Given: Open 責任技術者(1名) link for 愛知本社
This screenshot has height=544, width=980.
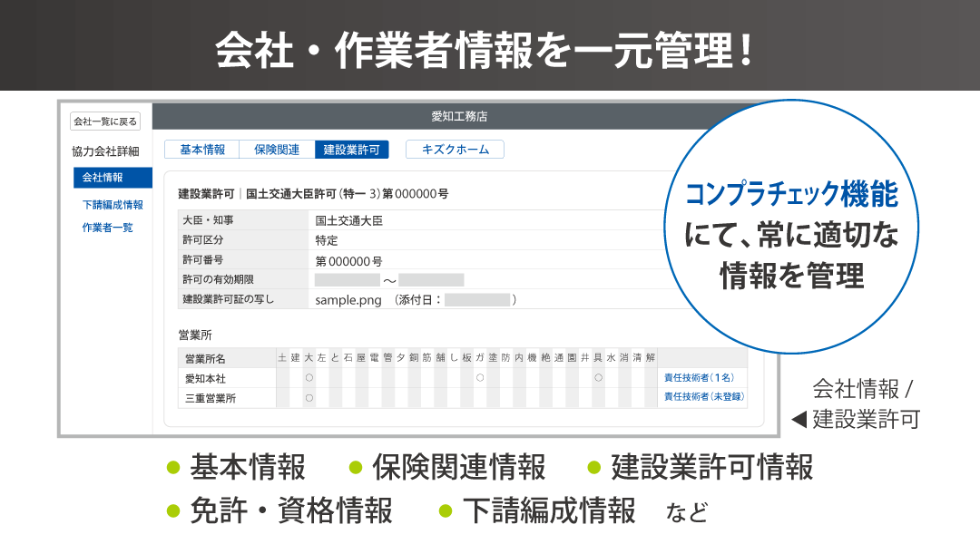Looking at the screenshot, I should tap(699, 377).
